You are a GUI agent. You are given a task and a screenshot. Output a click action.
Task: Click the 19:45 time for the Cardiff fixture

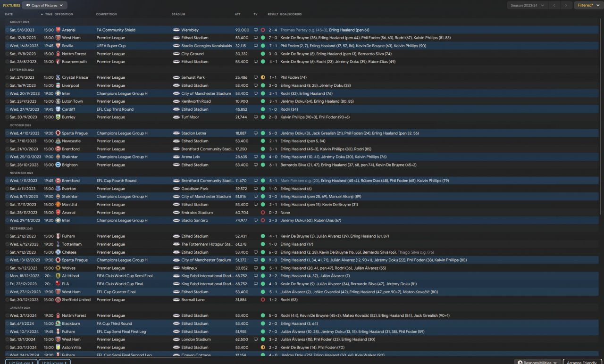click(x=49, y=109)
